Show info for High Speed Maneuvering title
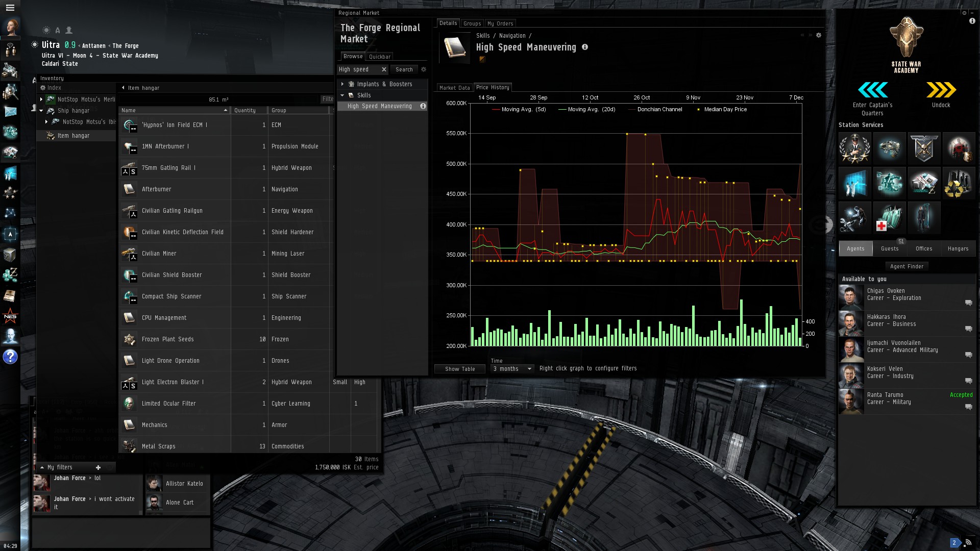 point(585,47)
